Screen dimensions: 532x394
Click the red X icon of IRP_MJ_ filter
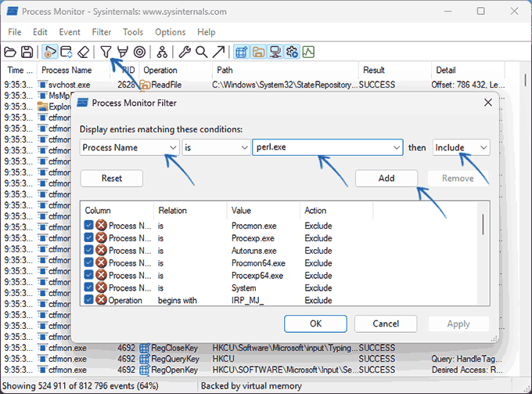[x=101, y=300]
